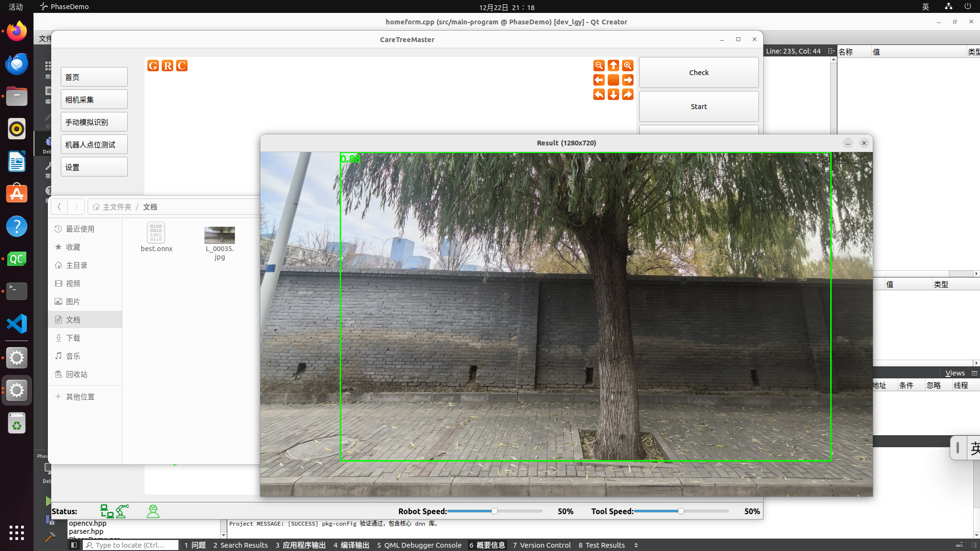
Task: Click the Robot Speed slider handle
Action: click(x=494, y=511)
